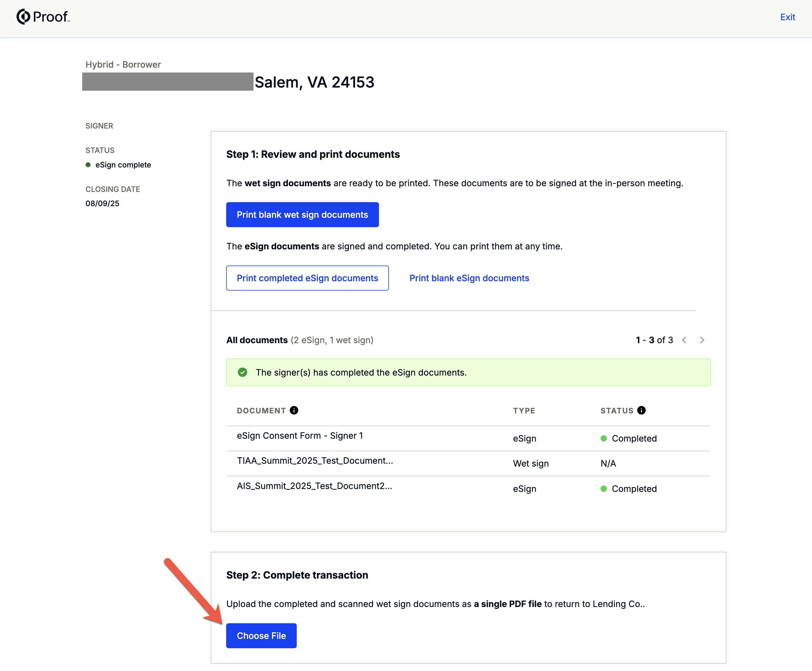Click Completed status of eSign Consent Form

pyautogui.click(x=629, y=438)
